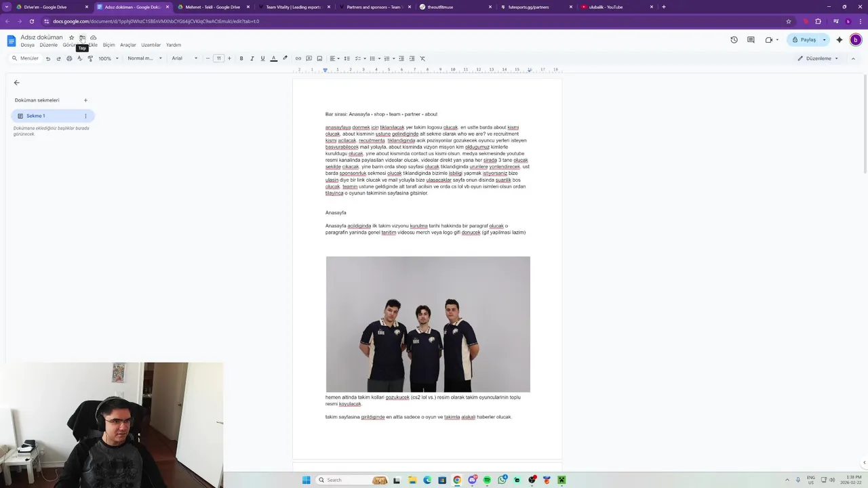Search menus with the Menüler box
Viewport: 868px width, 488px height.
tap(26, 58)
